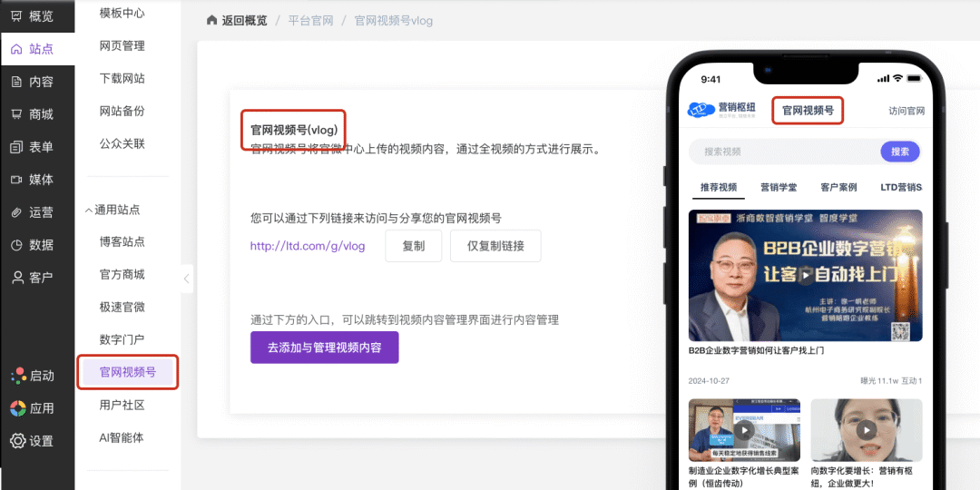Click the 媒体 camera icon

pos(17,180)
